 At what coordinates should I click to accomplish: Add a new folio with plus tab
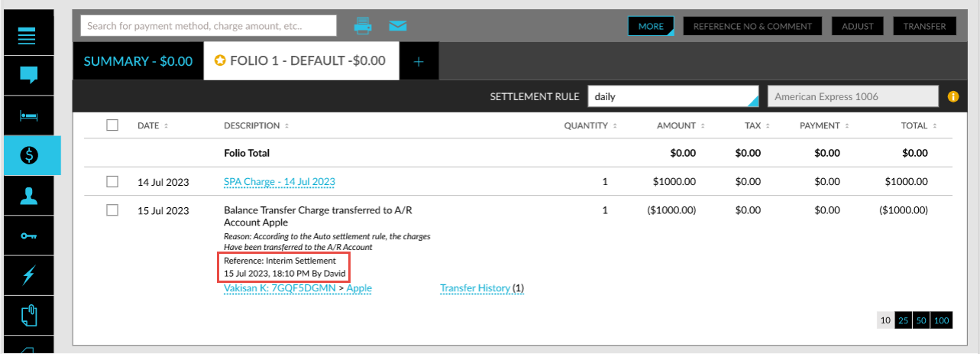point(419,61)
